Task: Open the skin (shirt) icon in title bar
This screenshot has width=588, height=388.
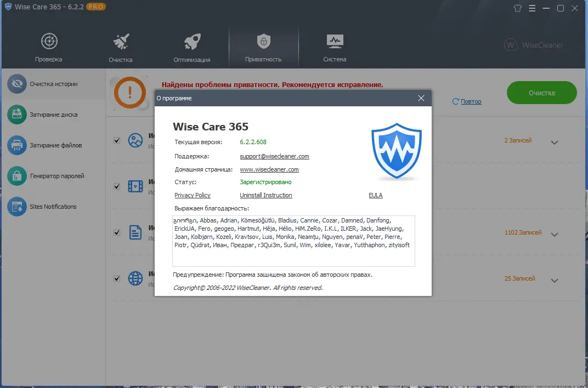Action: [x=518, y=8]
